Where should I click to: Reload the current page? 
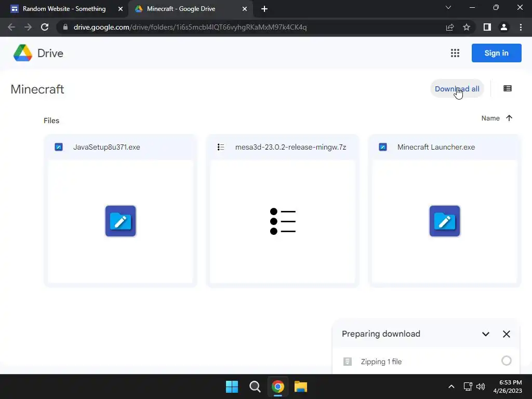45,27
